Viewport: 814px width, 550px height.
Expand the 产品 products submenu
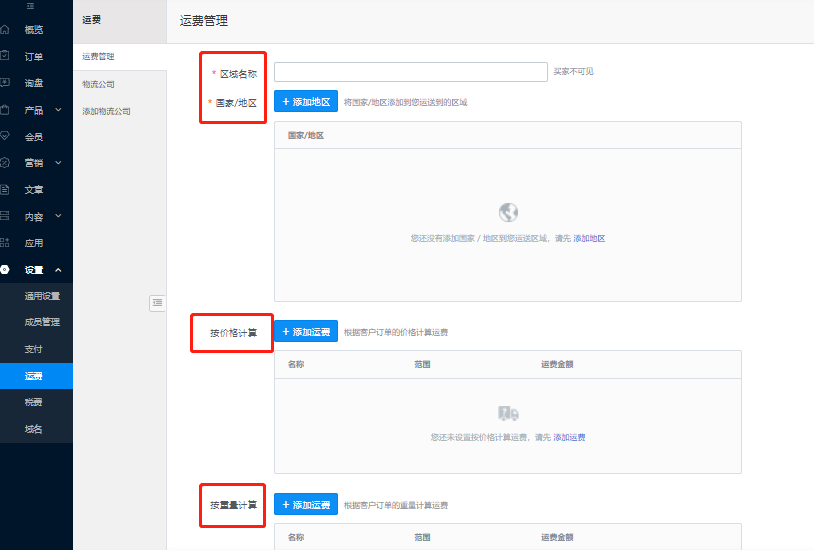pyautogui.click(x=58, y=110)
